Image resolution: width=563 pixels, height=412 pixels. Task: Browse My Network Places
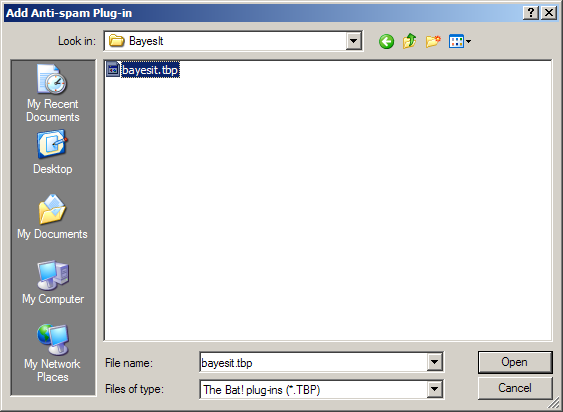(52, 353)
